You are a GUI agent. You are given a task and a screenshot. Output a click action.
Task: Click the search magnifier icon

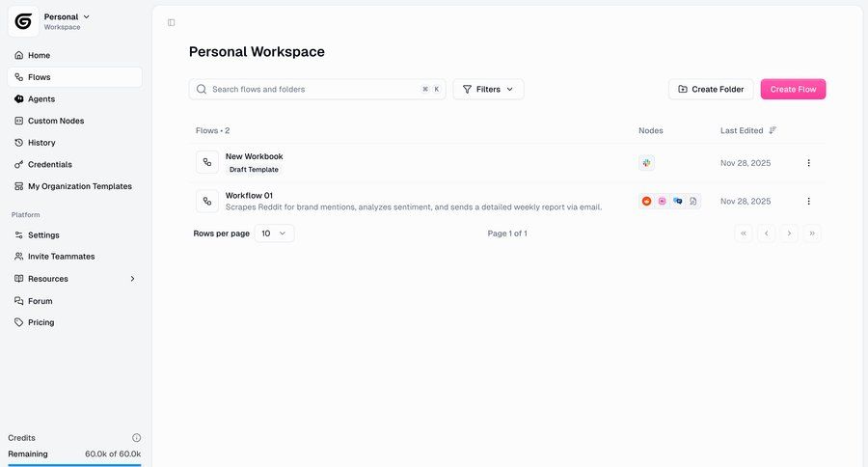tap(202, 89)
